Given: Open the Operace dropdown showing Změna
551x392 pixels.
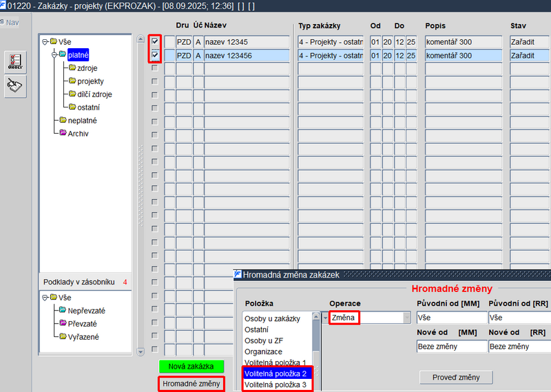Looking at the screenshot, I should [x=407, y=318].
